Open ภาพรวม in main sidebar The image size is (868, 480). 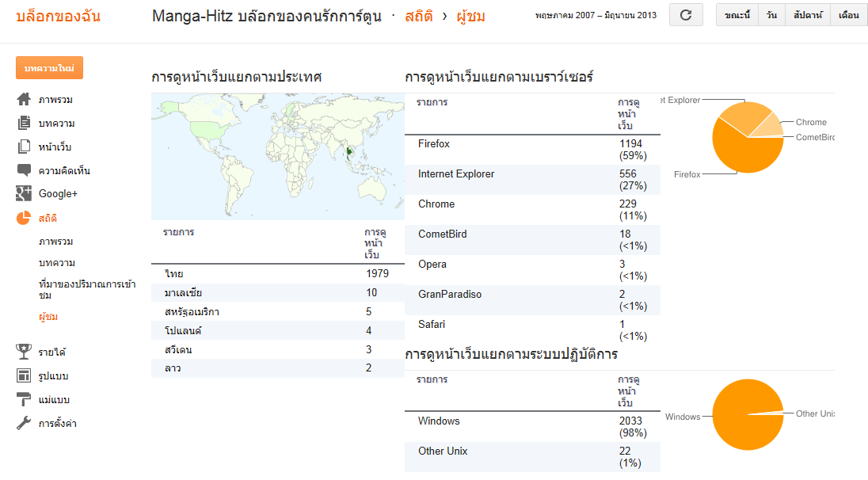click(55, 100)
